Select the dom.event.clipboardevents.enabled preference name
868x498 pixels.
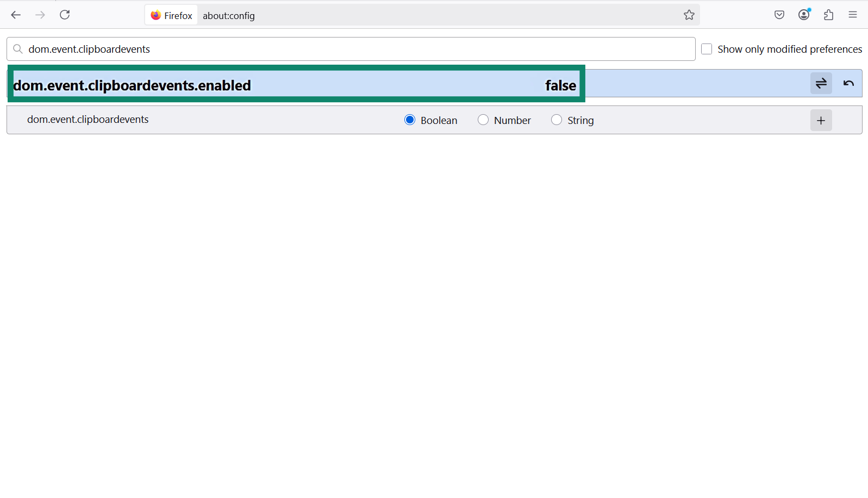pos(132,85)
